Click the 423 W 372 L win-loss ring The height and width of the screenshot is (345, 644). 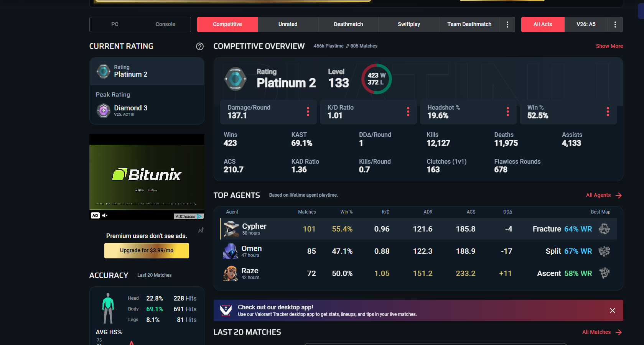coord(376,79)
